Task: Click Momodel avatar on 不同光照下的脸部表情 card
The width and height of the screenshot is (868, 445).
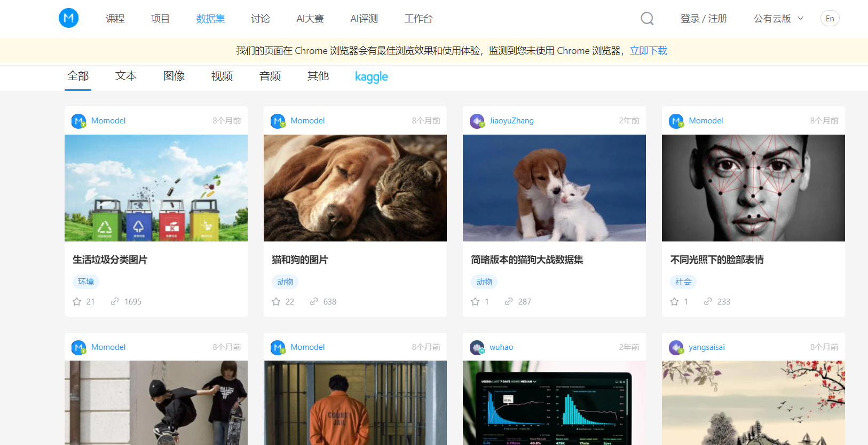Action: (x=676, y=121)
